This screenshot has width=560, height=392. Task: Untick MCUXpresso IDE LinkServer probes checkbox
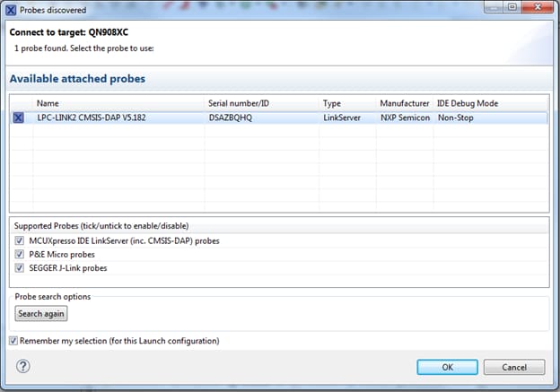pyautogui.click(x=20, y=240)
